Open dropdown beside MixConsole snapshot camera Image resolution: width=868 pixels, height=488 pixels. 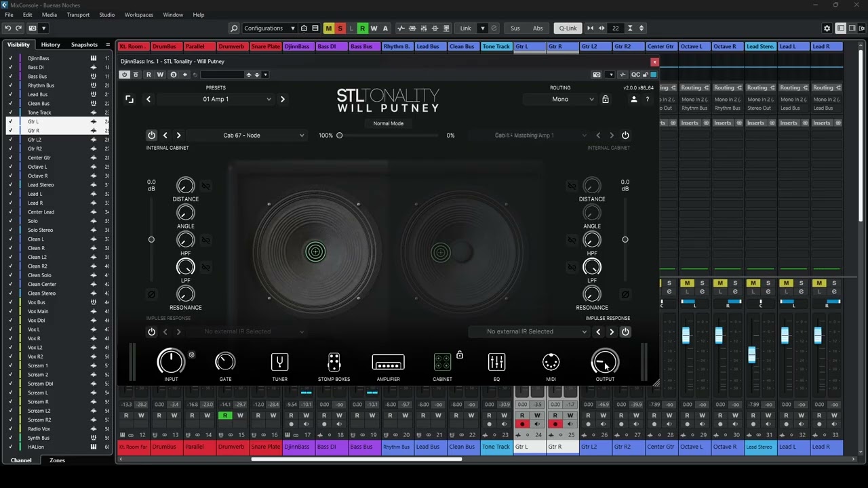pyautogui.click(x=44, y=28)
